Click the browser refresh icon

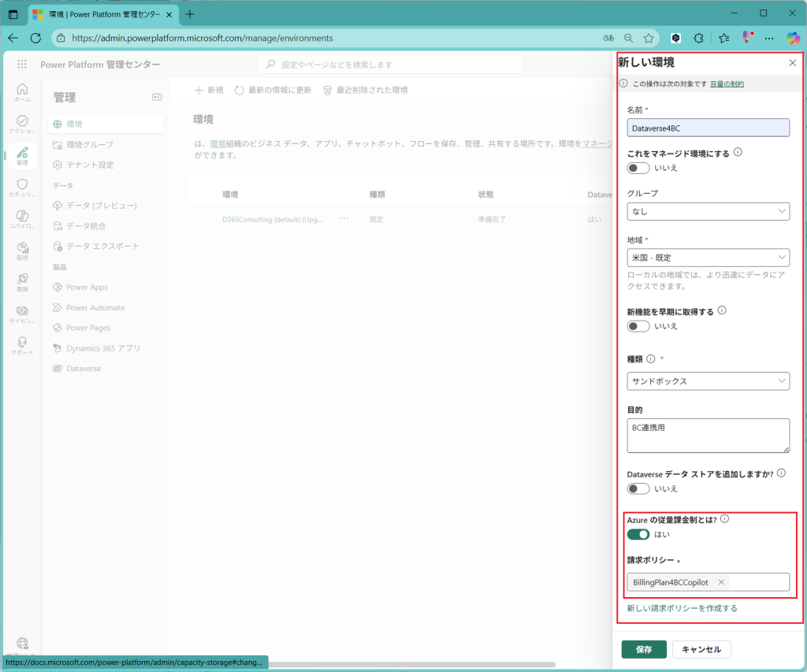click(x=35, y=38)
